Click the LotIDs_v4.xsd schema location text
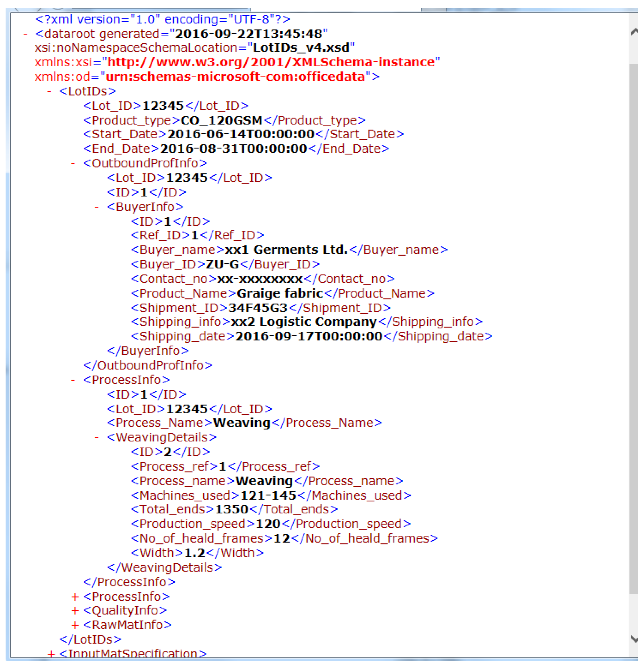 pos(301,48)
